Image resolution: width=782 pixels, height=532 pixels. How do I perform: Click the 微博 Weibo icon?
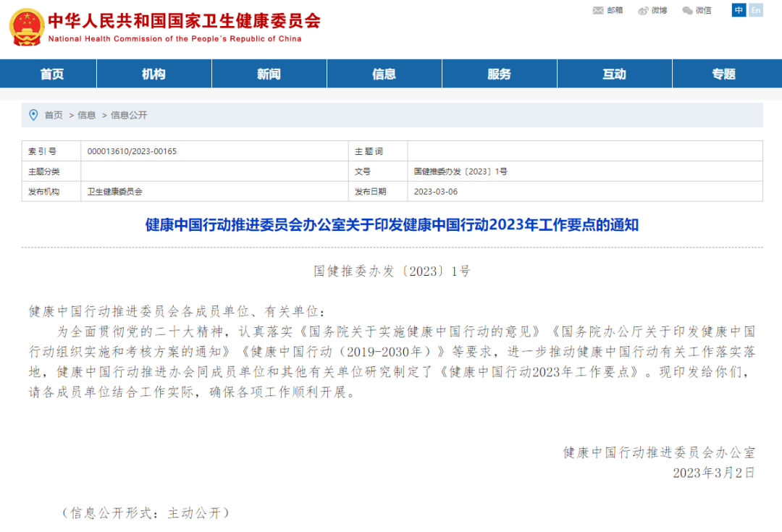pyautogui.click(x=643, y=10)
